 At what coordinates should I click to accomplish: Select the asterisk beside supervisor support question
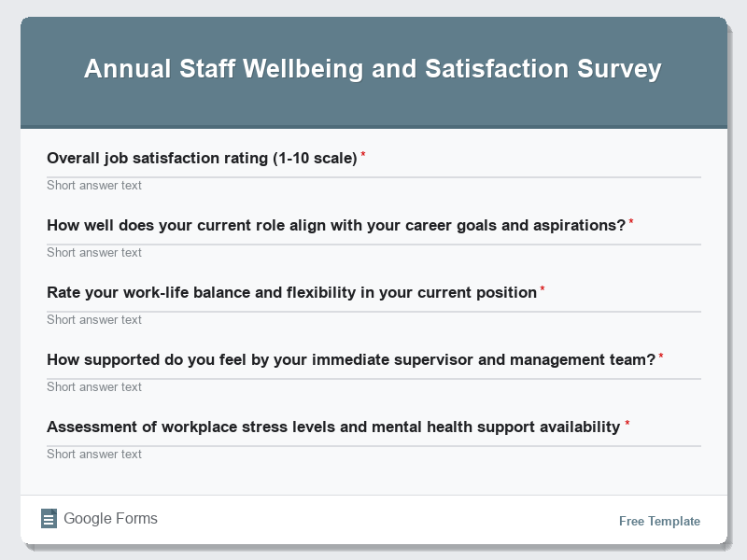(661, 356)
